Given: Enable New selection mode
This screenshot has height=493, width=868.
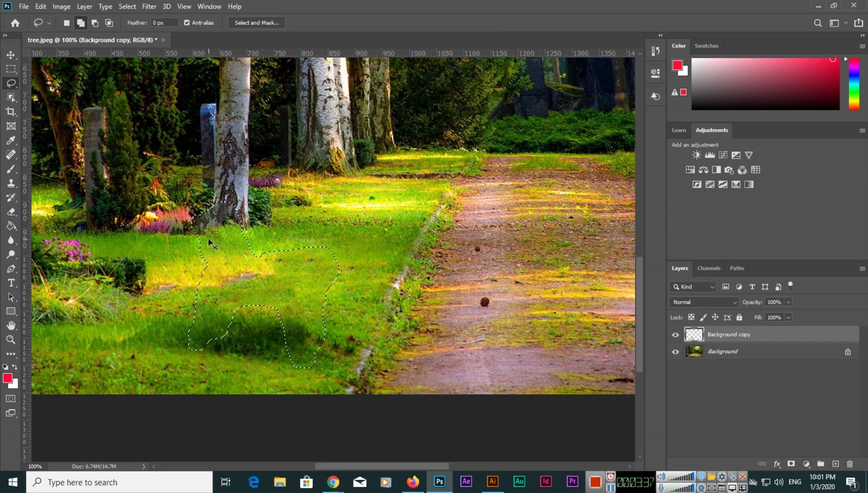Looking at the screenshot, I should 66,23.
